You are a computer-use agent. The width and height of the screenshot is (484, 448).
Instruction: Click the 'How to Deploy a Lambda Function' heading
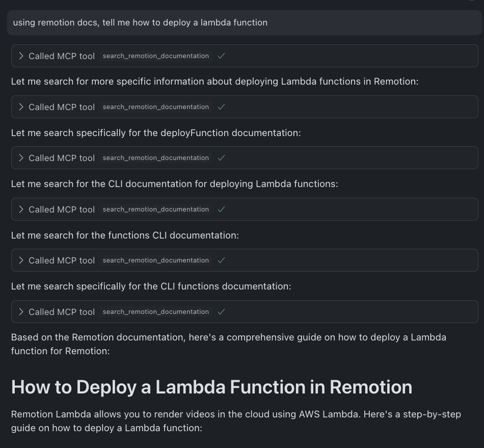pyautogui.click(x=212, y=387)
